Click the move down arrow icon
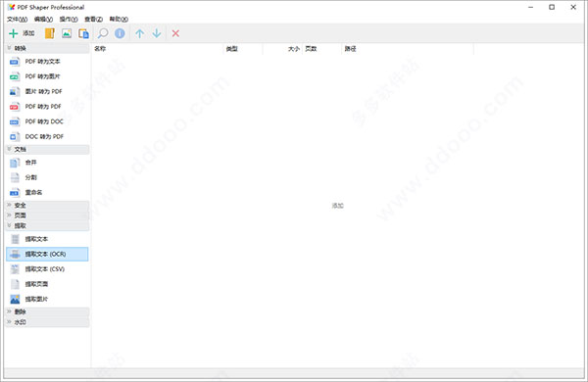The height and width of the screenshot is (382, 588). pyautogui.click(x=157, y=33)
